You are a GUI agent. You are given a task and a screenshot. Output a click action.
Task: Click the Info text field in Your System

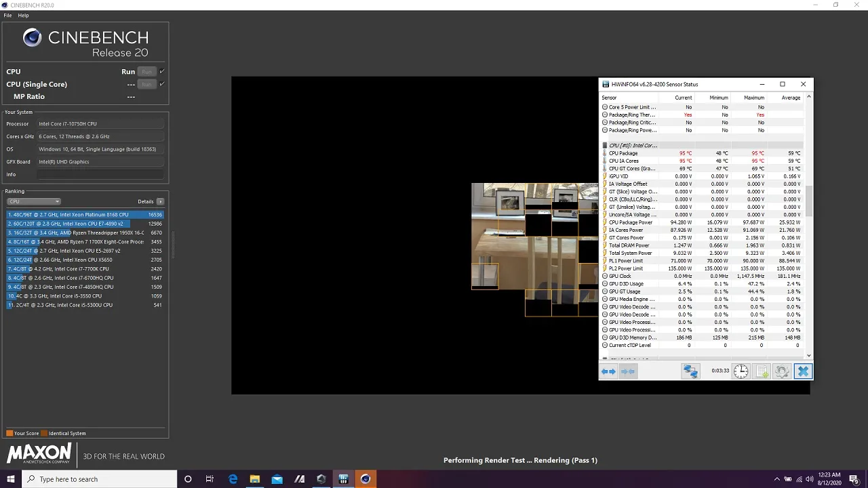tap(100, 174)
